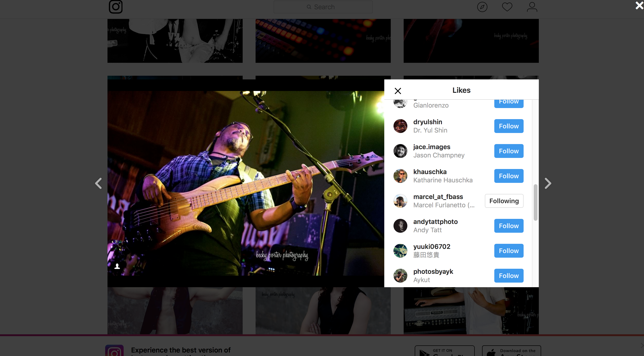The width and height of the screenshot is (644, 356).
Task: Click the Likes list scrollbar thumb
Action: pos(535,203)
